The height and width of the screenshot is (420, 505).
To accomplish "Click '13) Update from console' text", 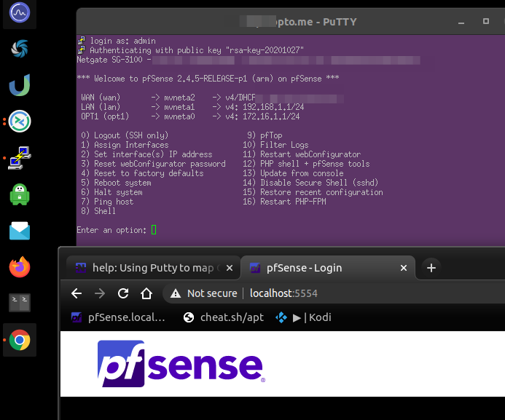I will [x=293, y=173].
